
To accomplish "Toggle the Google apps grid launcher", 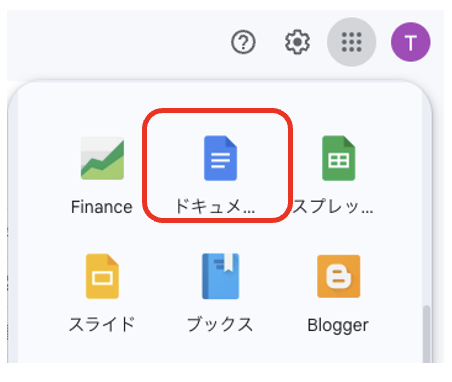I will pos(352,42).
